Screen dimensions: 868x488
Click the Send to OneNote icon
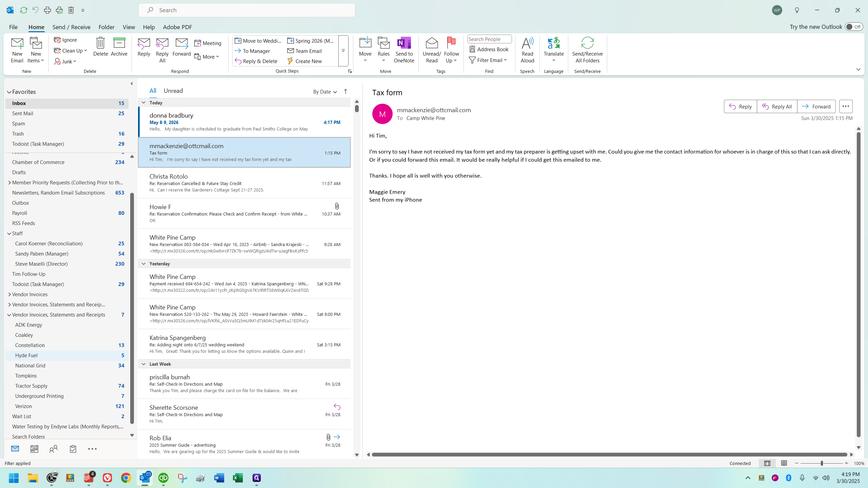coord(404,43)
